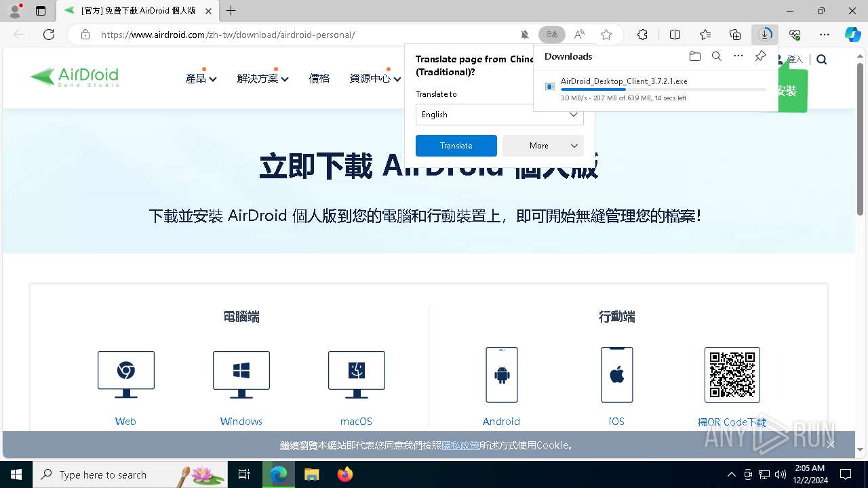
Task: Click the QR code image
Action: click(x=732, y=375)
